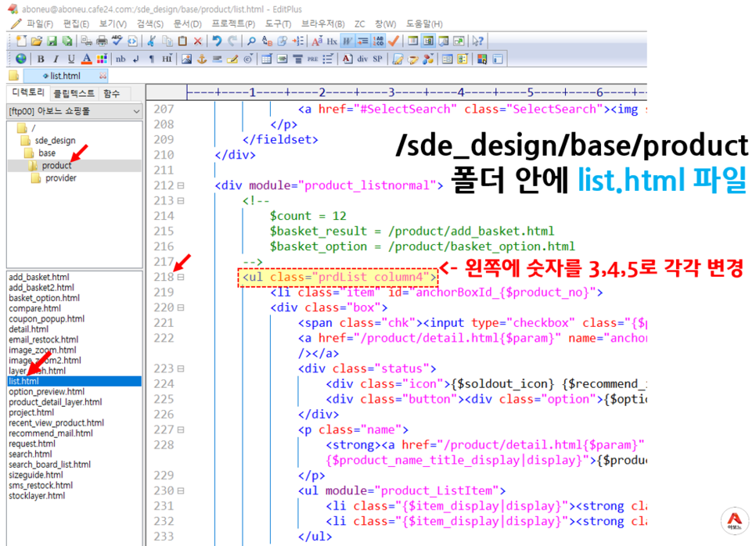
Task: Click the nb non-breaking space icon
Action: pyautogui.click(x=121, y=59)
